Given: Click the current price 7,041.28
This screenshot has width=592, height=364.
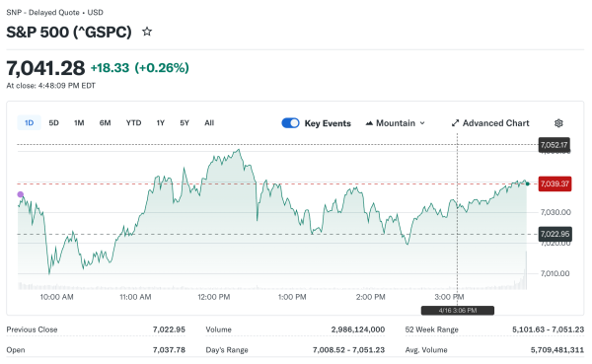Looking at the screenshot, I should point(45,68).
